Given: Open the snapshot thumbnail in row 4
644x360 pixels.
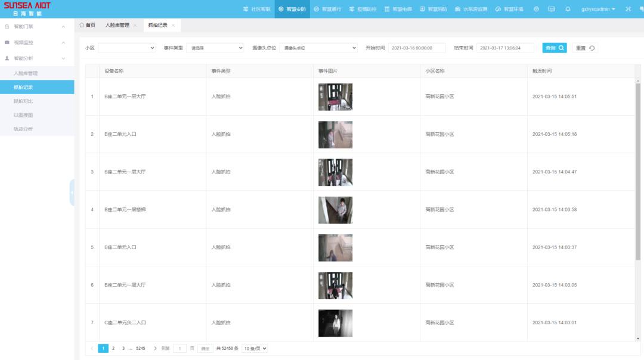Looking at the screenshot, I should pos(335,210).
